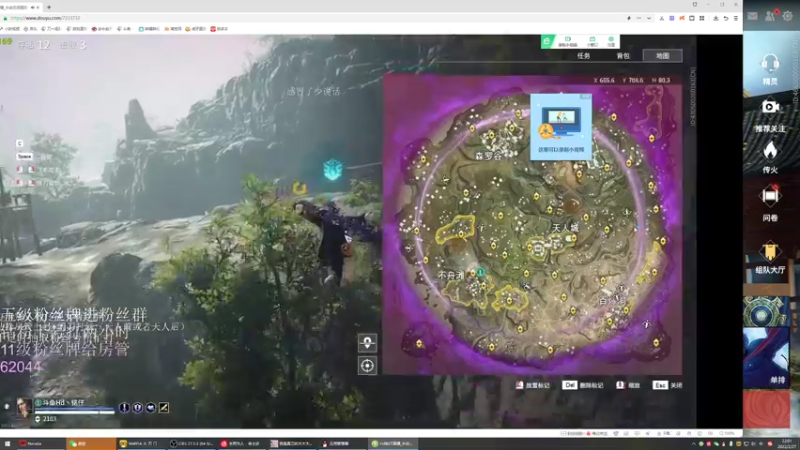Click the record small video toolbar button
This screenshot has width=800, height=450.
[567, 41]
